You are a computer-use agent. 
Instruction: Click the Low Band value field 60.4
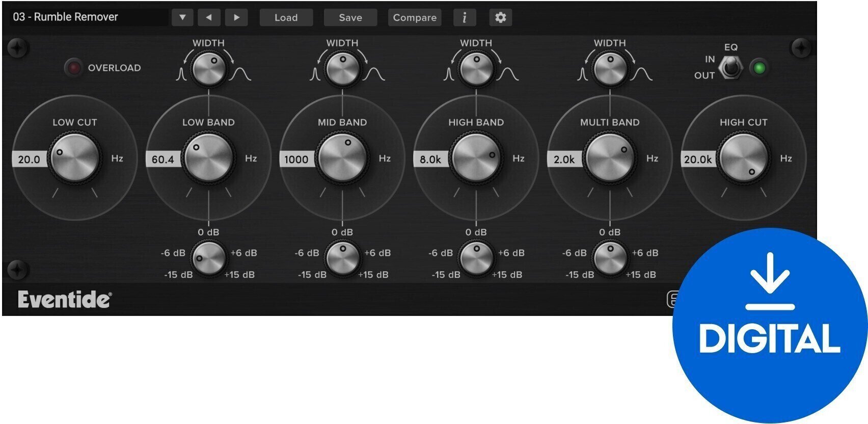coord(163,159)
